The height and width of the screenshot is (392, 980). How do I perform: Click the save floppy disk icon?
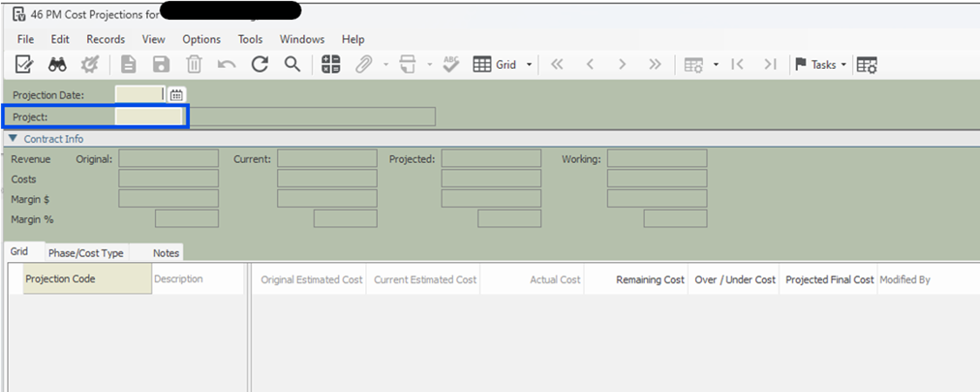pos(161,64)
